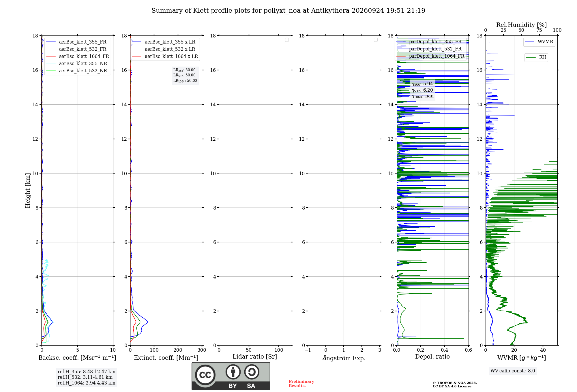
Task: Click the η532: 6.20 annotation
Action: coord(422,90)
